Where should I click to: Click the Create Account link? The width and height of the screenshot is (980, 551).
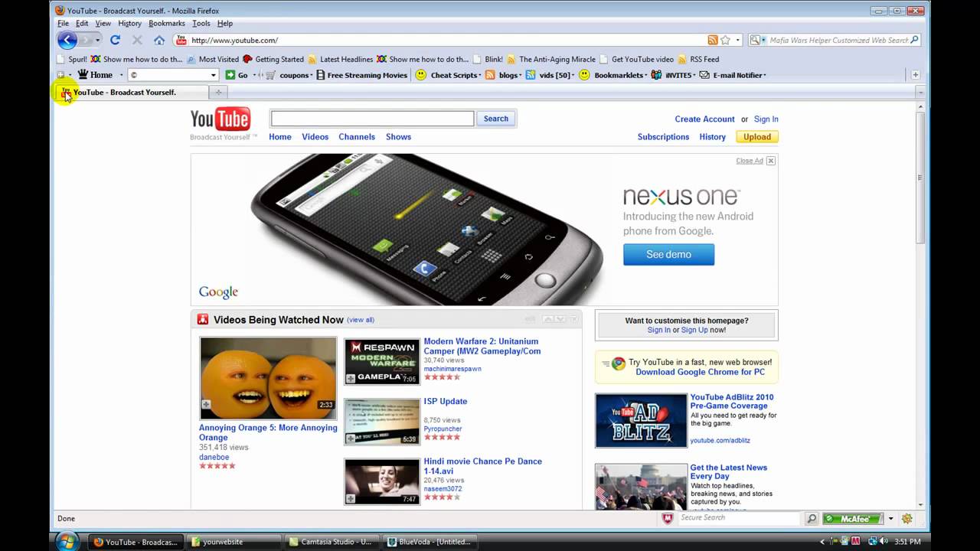pos(704,119)
